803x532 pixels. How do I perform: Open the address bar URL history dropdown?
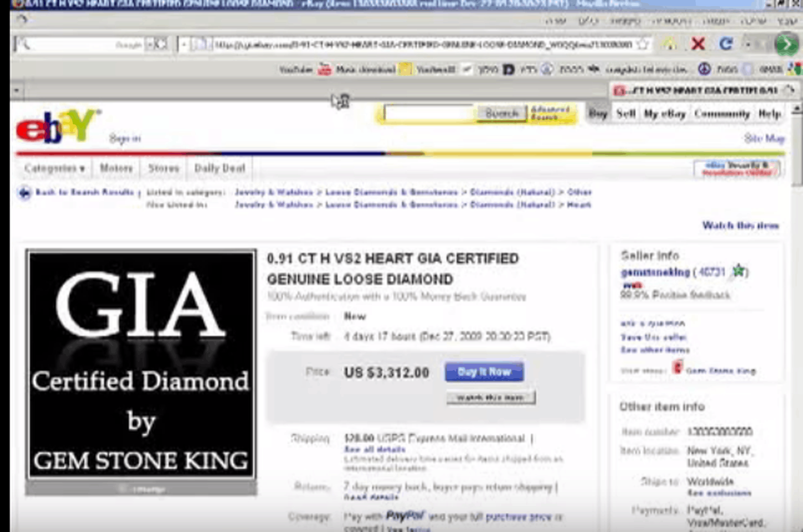[184, 45]
